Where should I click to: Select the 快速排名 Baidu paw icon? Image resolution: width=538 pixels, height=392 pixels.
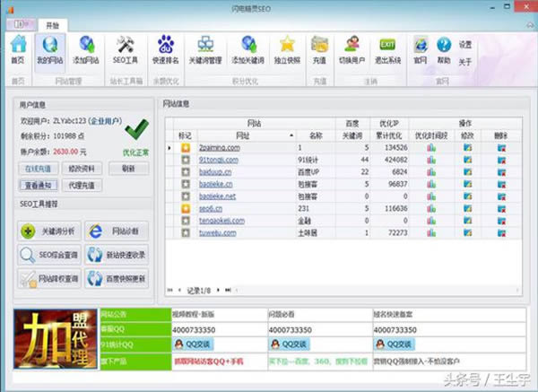click(x=165, y=48)
